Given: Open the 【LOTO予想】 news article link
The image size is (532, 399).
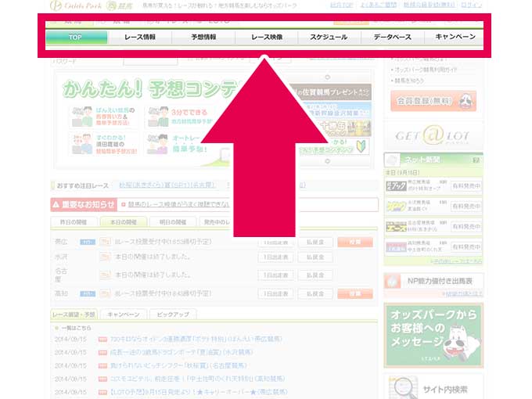Looking at the screenshot, I should click(x=199, y=392).
